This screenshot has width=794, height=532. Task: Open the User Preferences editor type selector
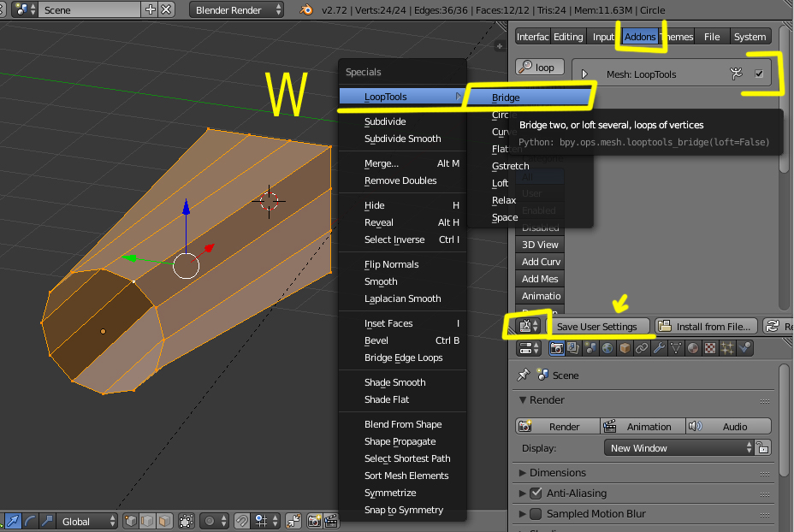529,326
